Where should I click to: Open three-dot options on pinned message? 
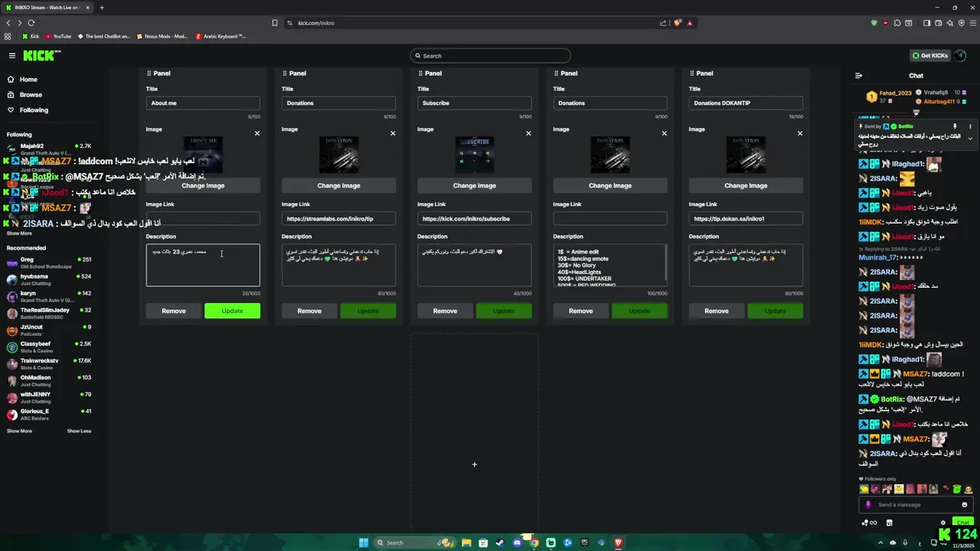tap(970, 126)
